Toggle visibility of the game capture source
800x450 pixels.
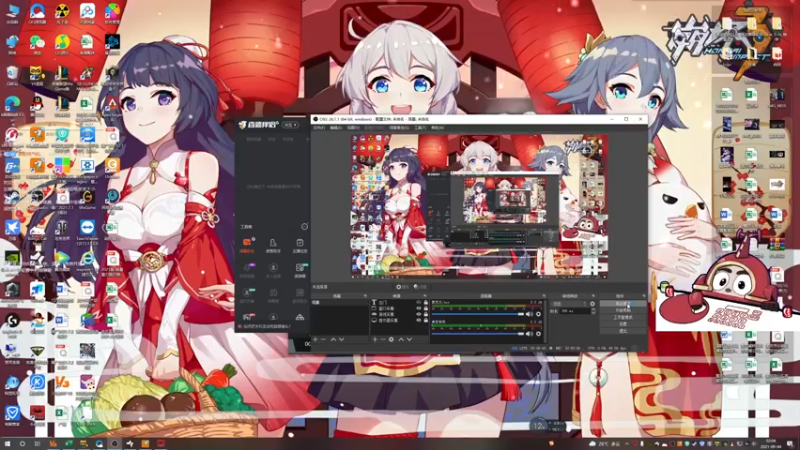pyautogui.click(x=419, y=314)
